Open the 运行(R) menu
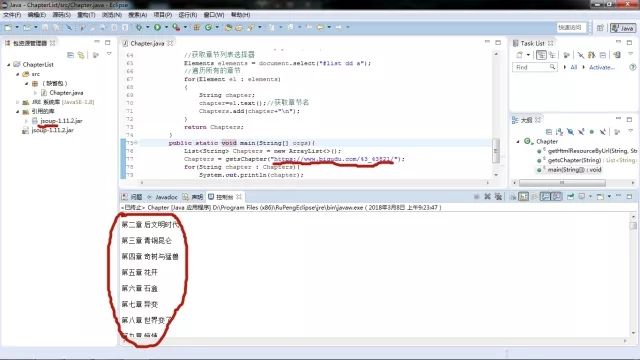This screenshot has width=640, height=360. 188,15
